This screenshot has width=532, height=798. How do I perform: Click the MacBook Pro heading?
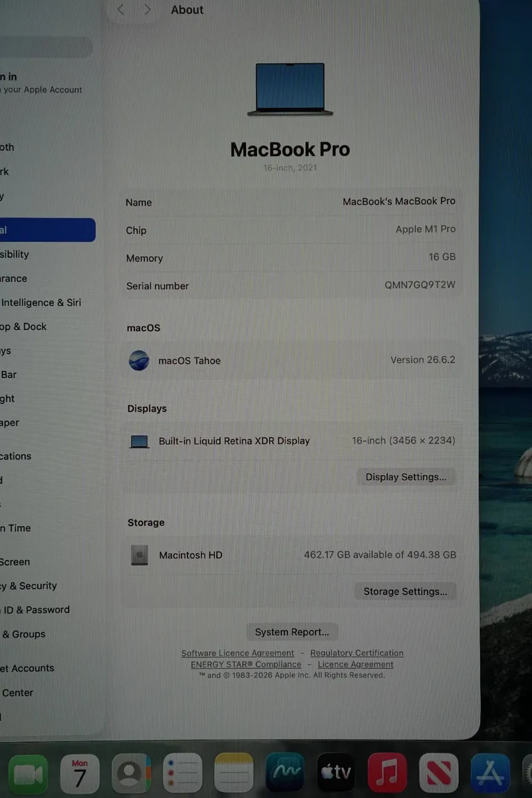tap(290, 149)
